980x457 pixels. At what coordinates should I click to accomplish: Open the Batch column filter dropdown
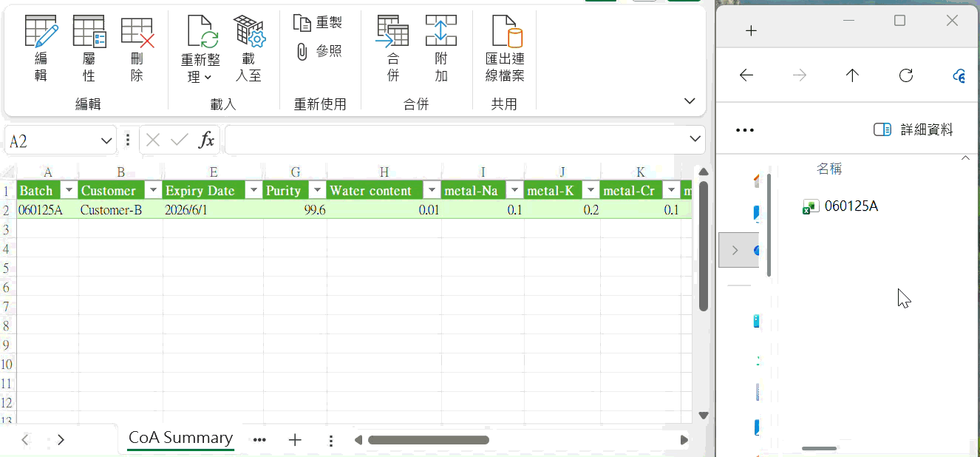tap(69, 190)
